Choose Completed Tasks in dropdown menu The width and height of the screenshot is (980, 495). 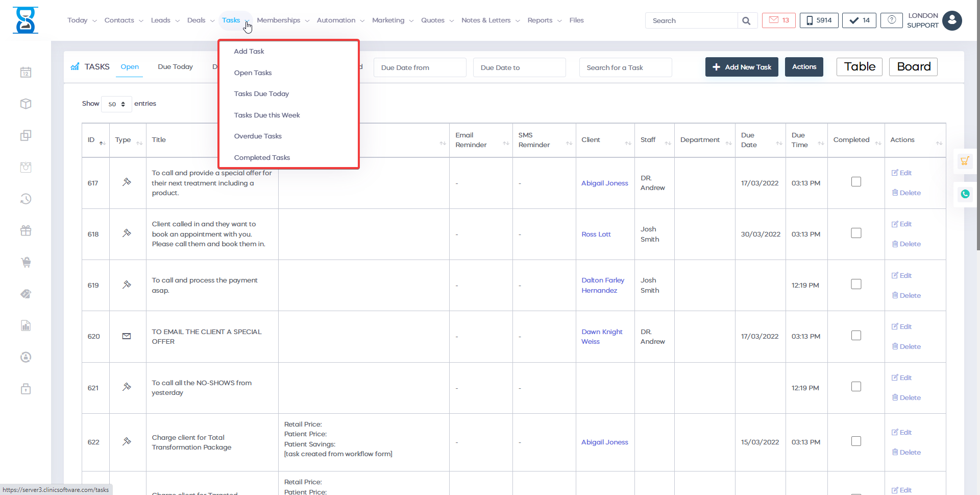pyautogui.click(x=262, y=158)
